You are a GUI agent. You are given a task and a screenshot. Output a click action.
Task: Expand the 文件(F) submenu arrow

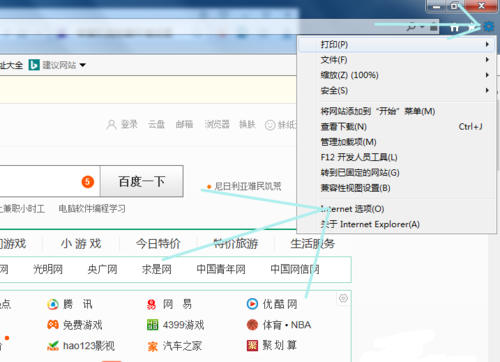(x=487, y=60)
